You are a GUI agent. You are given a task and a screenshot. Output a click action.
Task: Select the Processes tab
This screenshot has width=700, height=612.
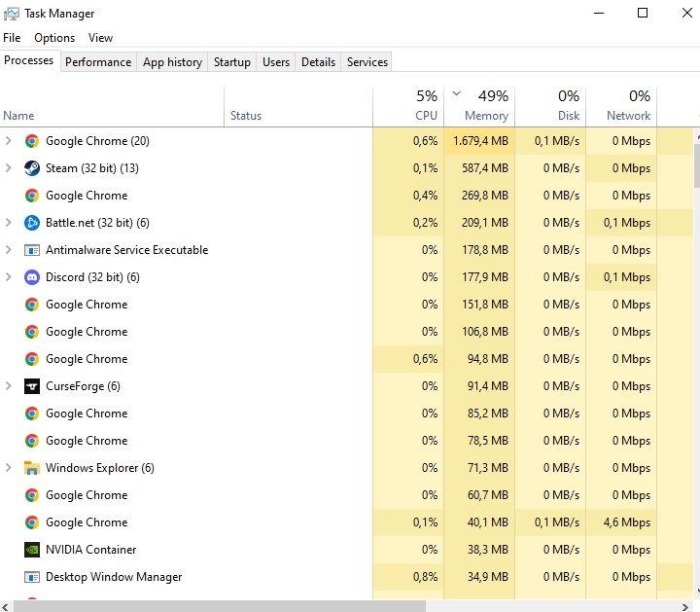point(29,60)
